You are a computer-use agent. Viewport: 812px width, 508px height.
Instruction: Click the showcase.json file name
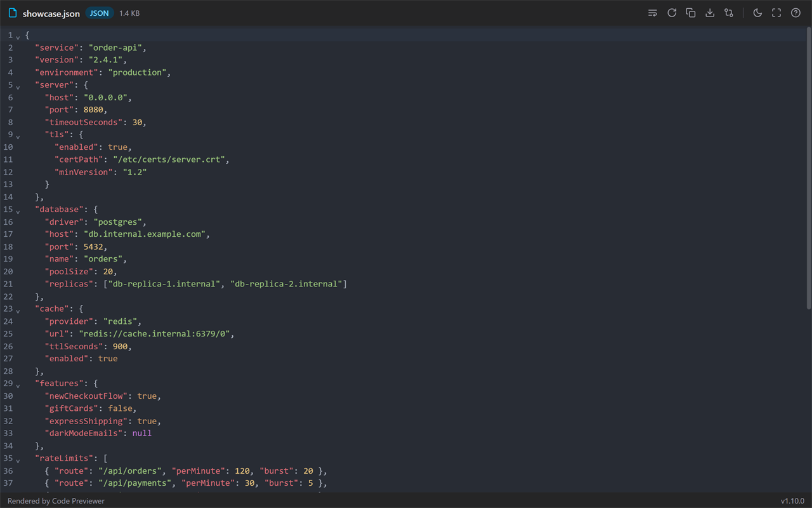(x=51, y=13)
